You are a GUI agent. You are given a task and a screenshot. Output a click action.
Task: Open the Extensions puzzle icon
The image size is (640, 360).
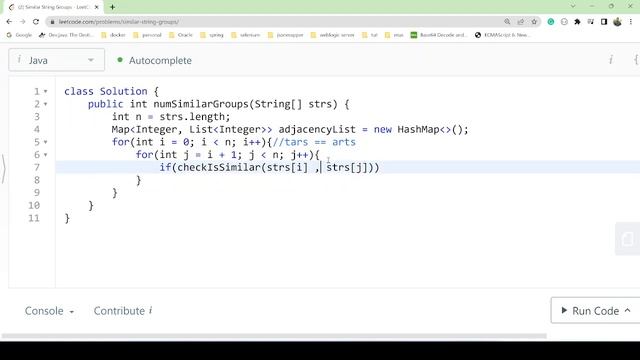click(x=577, y=22)
